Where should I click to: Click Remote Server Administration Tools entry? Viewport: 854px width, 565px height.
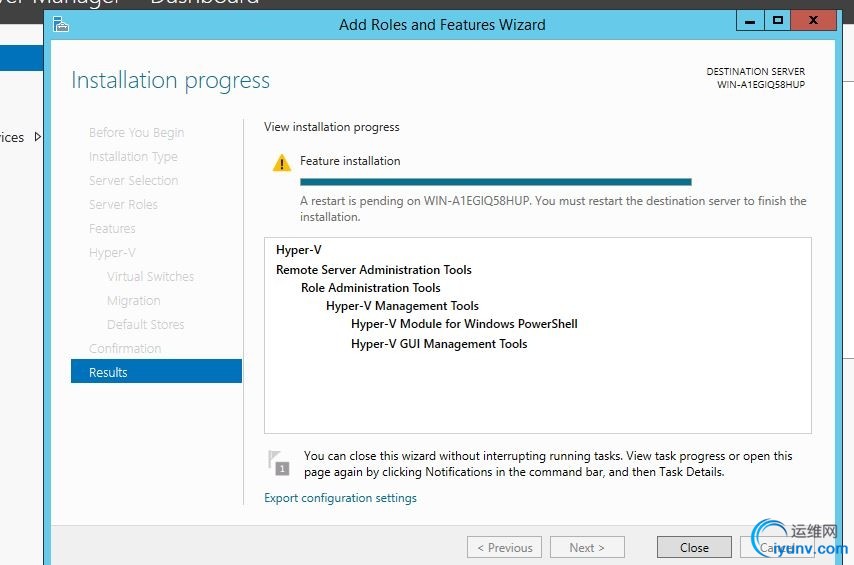[x=374, y=270]
